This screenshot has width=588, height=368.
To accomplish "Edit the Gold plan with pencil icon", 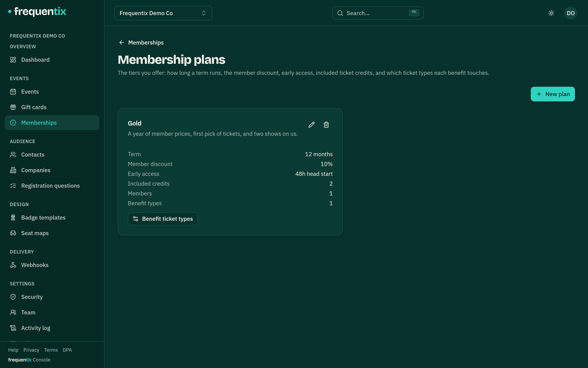I will 312,125.
